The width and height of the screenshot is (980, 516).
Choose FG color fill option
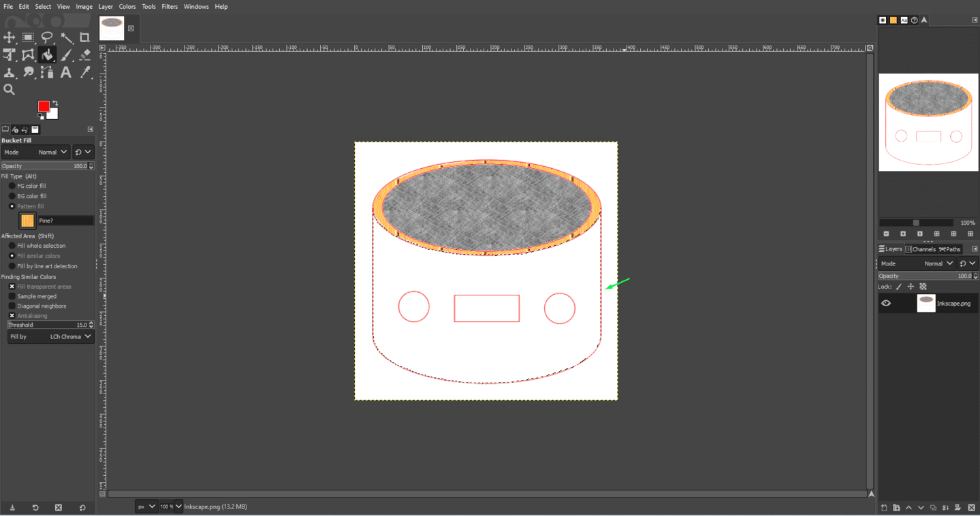pyautogui.click(x=27, y=186)
